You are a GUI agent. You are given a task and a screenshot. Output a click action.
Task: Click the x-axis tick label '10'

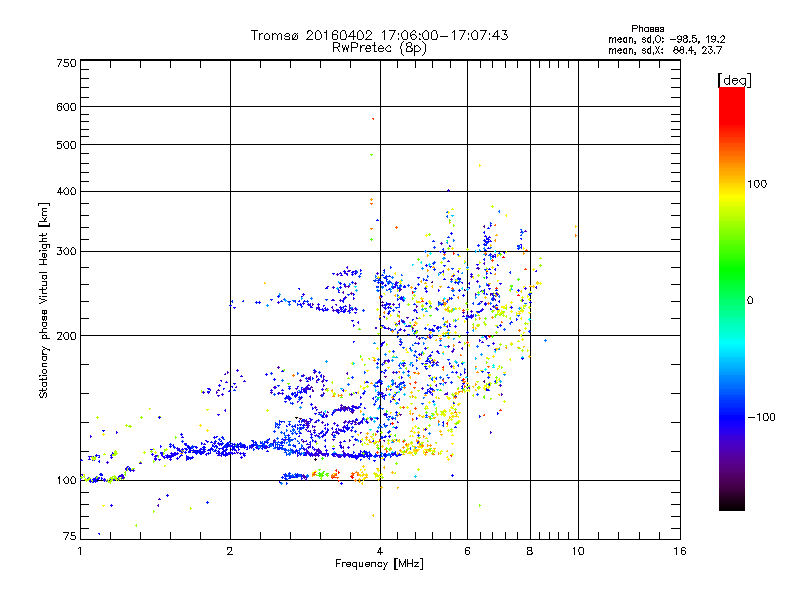click(578, 551)
